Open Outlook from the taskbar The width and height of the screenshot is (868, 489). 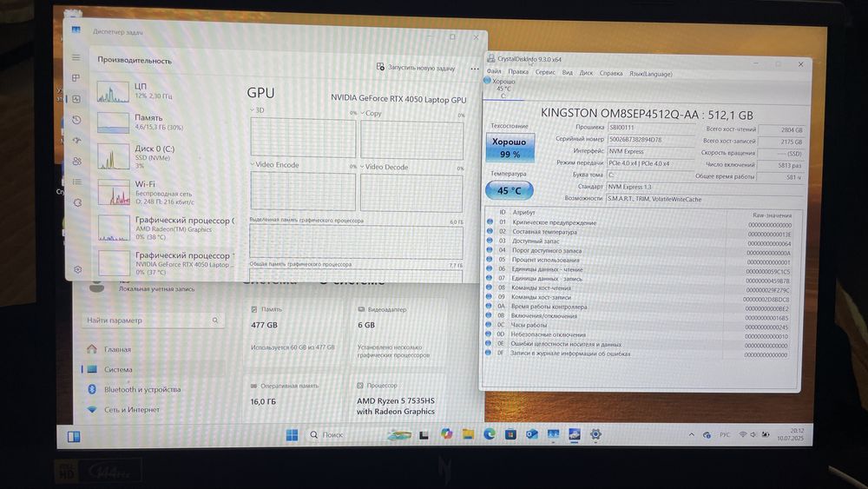(532, 434)
